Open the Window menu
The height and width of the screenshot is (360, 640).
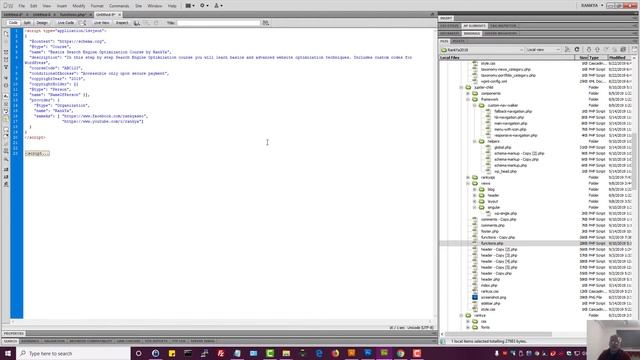pos(155,6)
